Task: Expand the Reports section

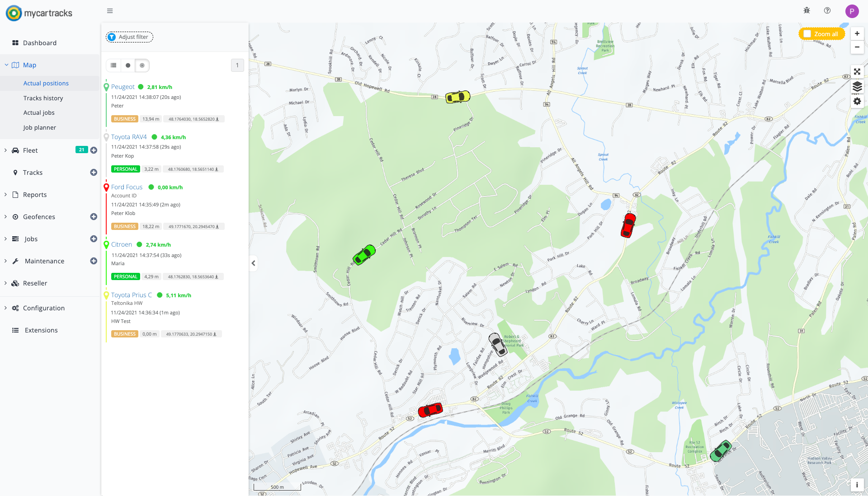Action: coord(35,194)
